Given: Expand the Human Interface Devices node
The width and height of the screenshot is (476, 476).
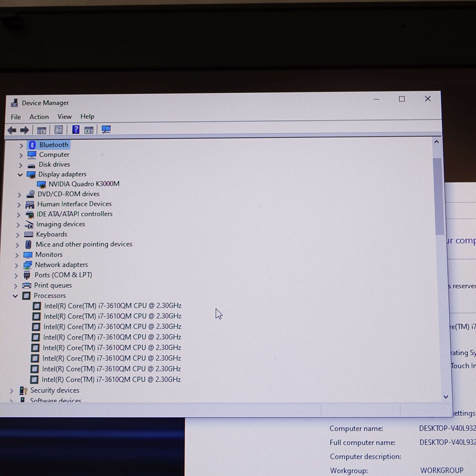Looking at the screenshot, I should click(x=19, y=205).
